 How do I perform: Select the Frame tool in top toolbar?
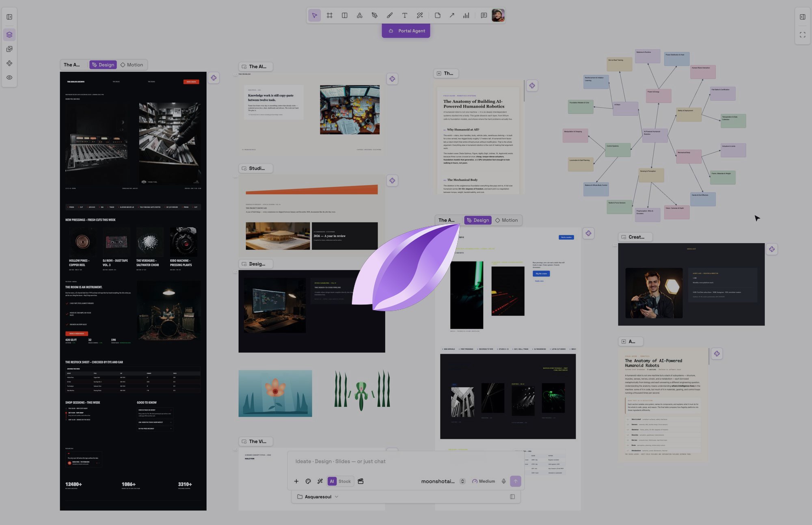tap(330, 15)
